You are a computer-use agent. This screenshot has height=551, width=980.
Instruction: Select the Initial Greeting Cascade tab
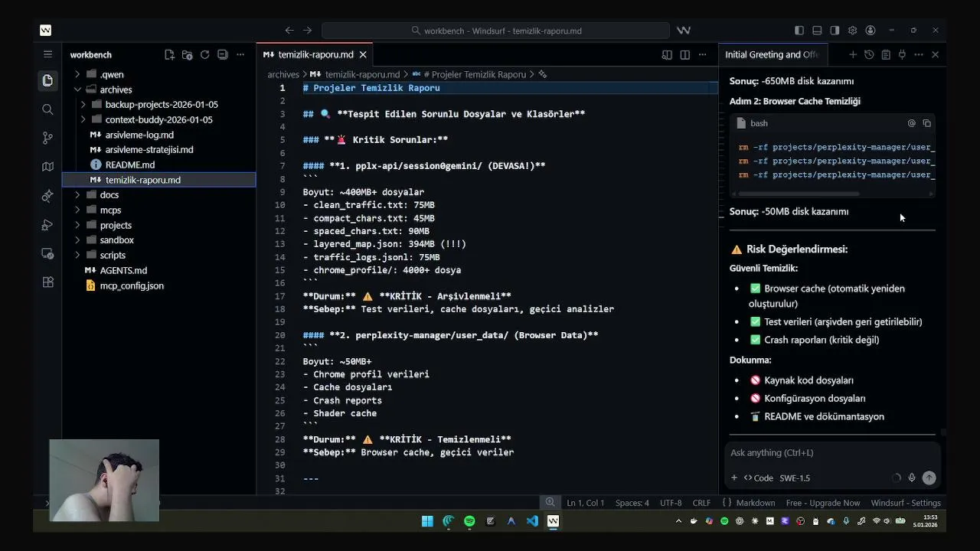point(772,54)
